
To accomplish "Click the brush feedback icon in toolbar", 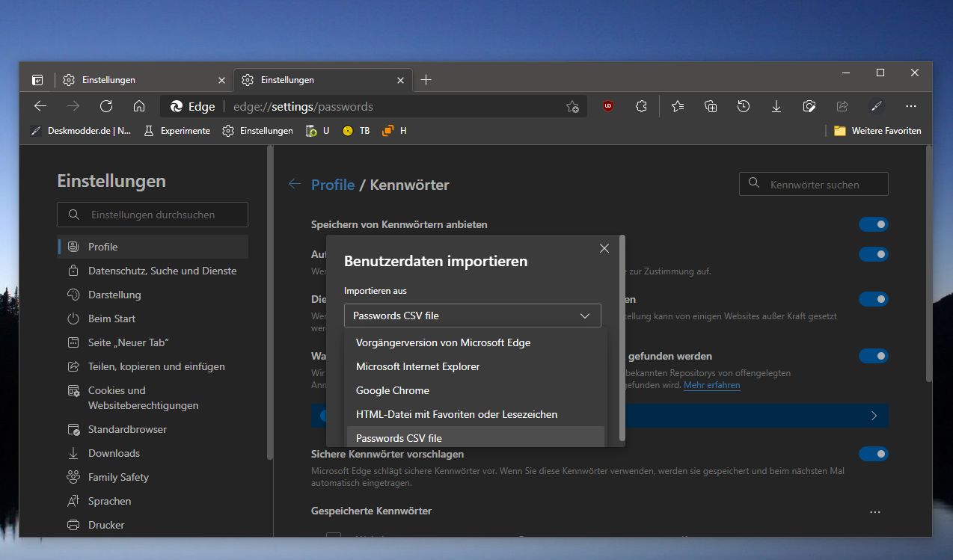I will tap(875, 106).
